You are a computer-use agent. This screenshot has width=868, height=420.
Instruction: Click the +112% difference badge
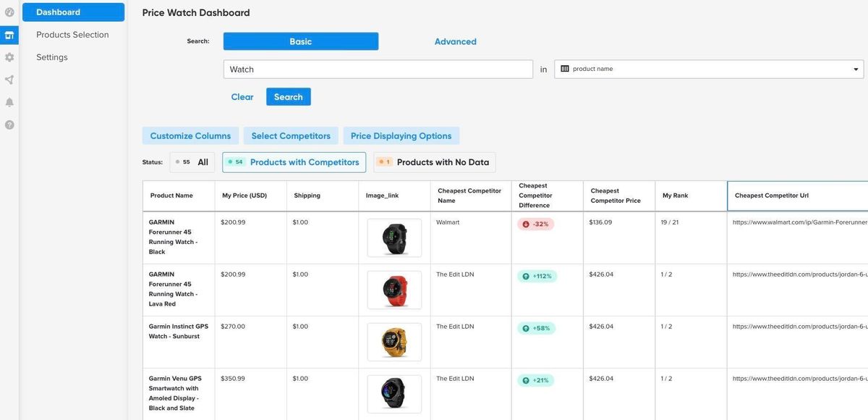[x=537, y=277]
